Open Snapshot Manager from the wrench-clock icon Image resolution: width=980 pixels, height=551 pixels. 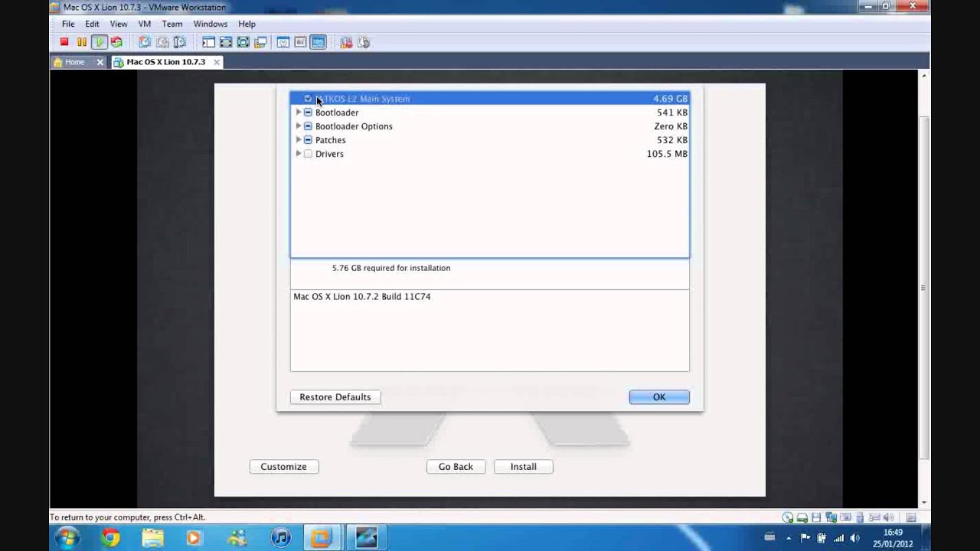click(x=180, y=42)
